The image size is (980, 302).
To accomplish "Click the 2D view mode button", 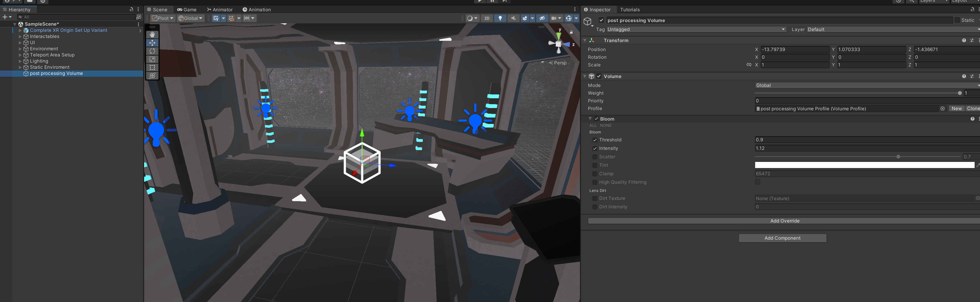I will tap(487, 18).
